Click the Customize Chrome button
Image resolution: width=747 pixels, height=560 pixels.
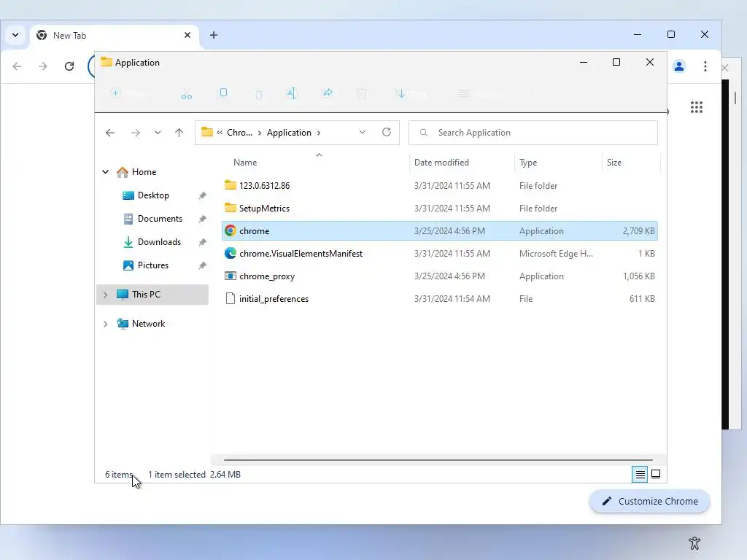click(649, 502)
